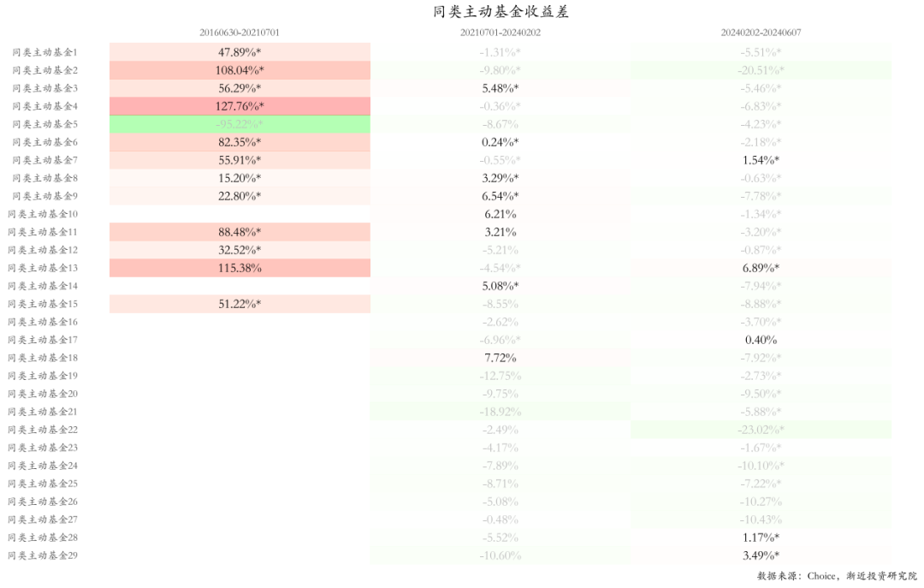Click the 115.38% cell
Image resolution: width=924 pixels, height=588 pixels.
[x=240, y=268]
